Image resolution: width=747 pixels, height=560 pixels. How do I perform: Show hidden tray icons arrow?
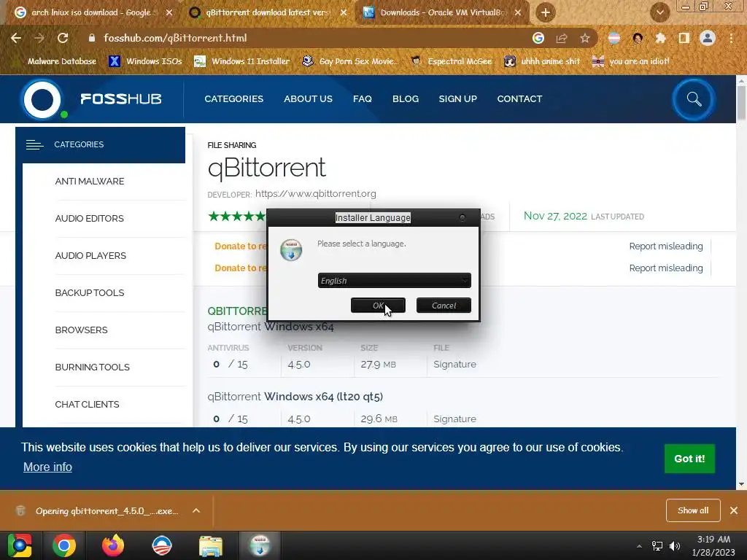pyautogui.click(x=639, y=546)
